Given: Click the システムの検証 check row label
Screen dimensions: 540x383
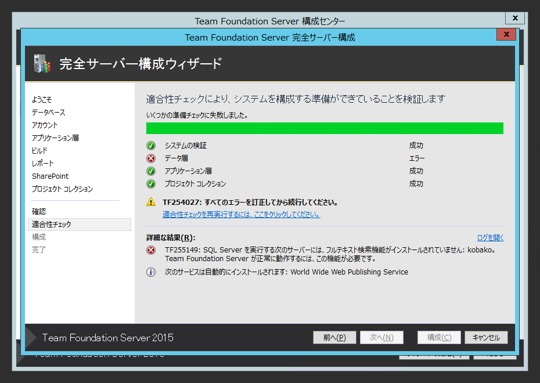Looking at the screenshot, I should coord(186,146).
